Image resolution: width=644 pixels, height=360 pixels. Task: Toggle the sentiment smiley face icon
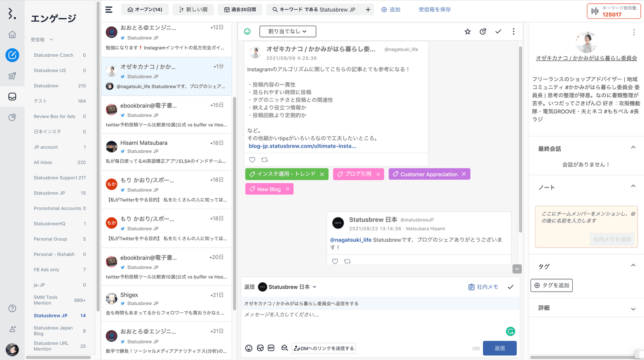(247, 31)
